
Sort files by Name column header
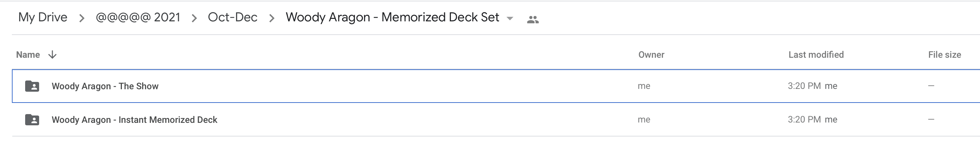click(x=28, y=55)
